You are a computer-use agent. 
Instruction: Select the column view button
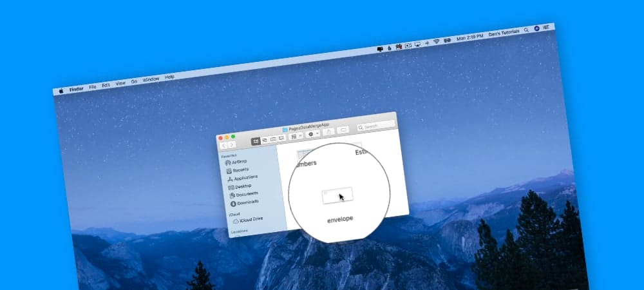tap(272, 139)
